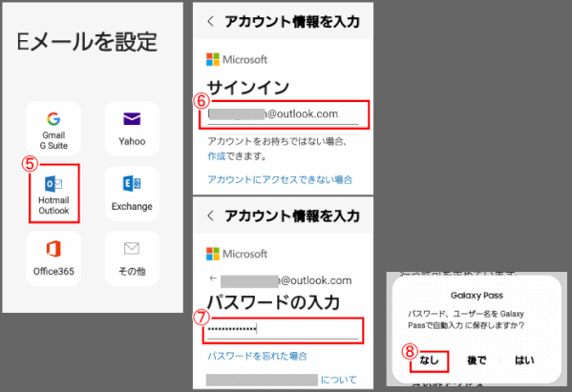Image resolution: width=572 pixels, height=392 pixels.
Task: Click the サインイン heading
Action: 248,88
